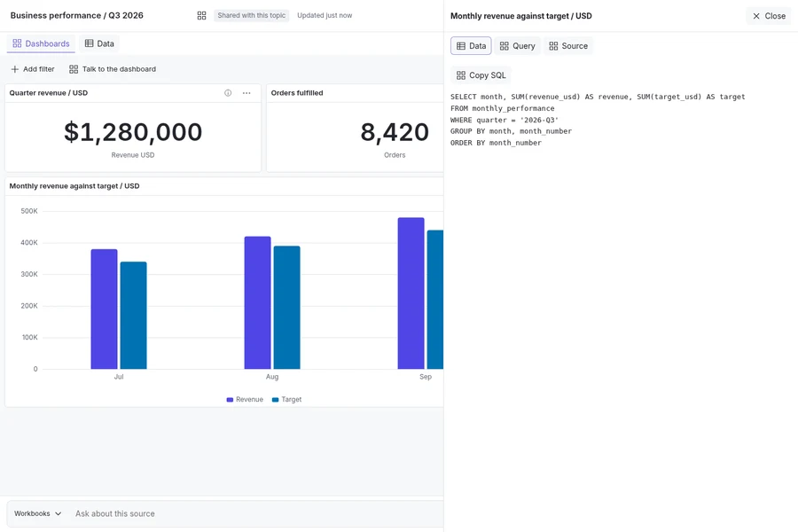The image size is (798, 532).
Task: Select the Source tab in side panel
Action: coord(568,46)
